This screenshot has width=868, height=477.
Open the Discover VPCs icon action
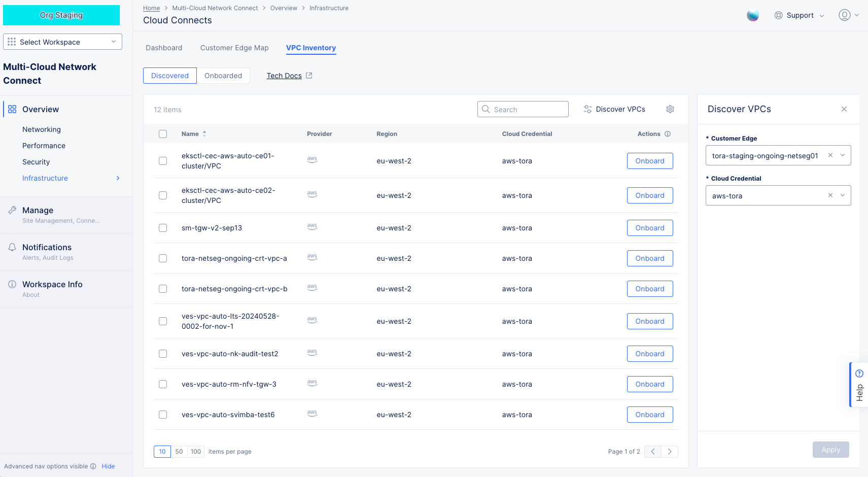(588, 109)
